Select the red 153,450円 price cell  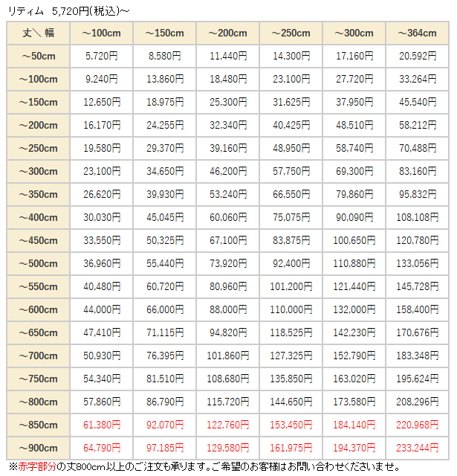point(291,425)
